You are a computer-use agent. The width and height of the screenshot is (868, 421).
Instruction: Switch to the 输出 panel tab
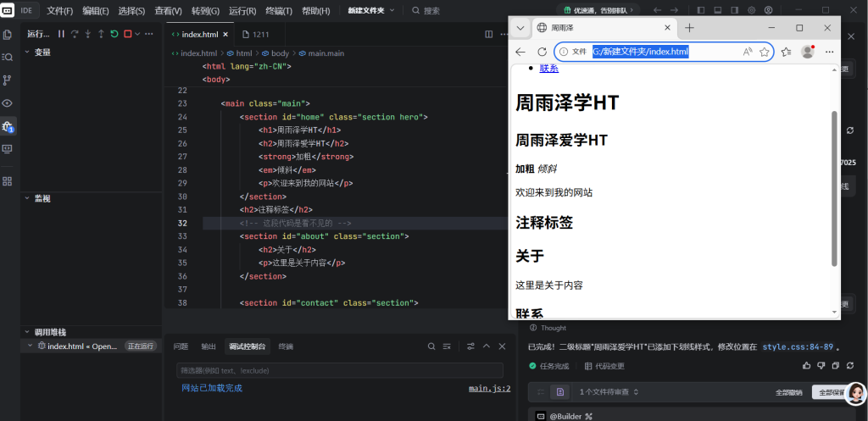point(209,346)
